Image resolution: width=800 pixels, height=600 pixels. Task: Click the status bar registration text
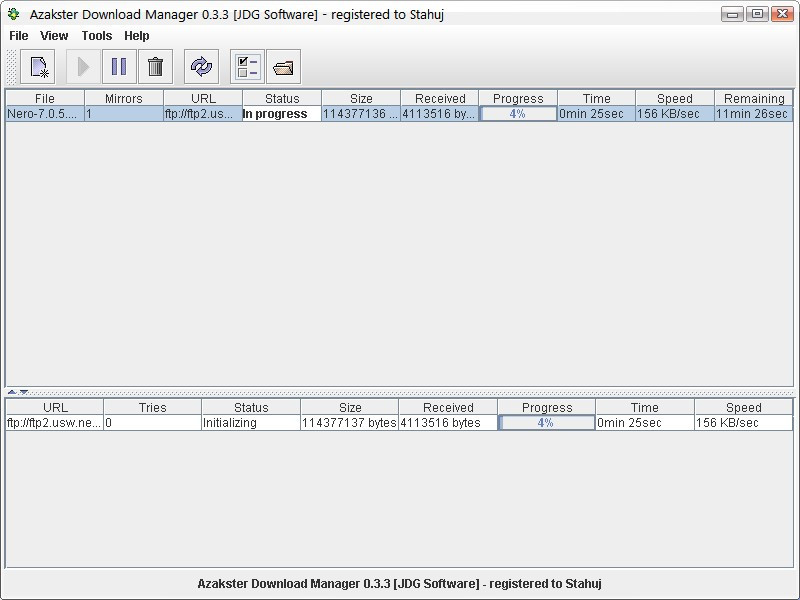399,584
